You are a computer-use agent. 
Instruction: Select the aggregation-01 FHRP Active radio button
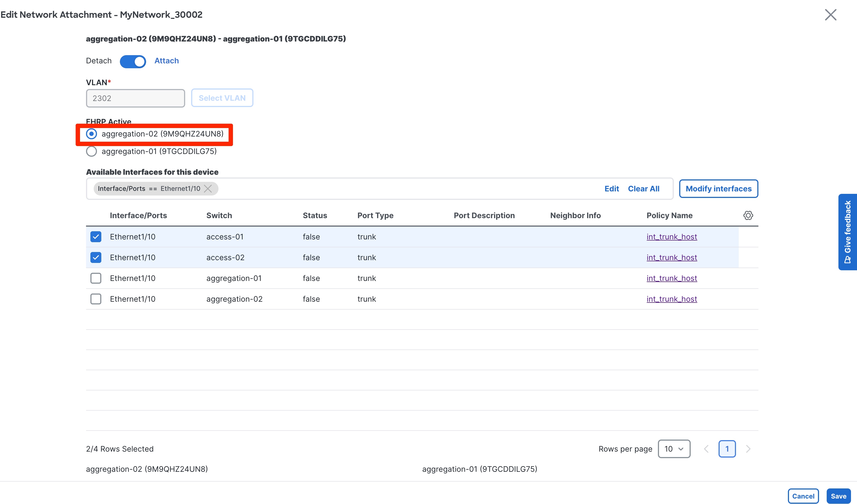click(91, 151)
